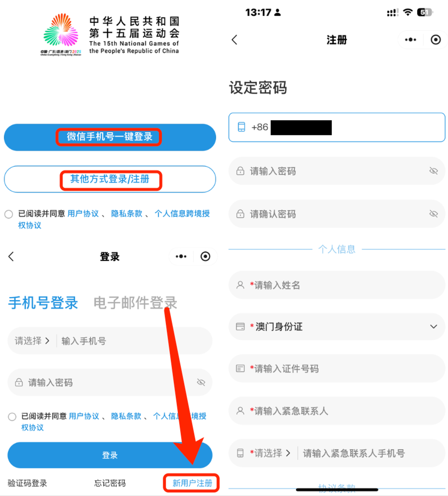The width and height of the screenshot is (448, 496).
Task: Tap the blue 登录 button
Action: 110,455
